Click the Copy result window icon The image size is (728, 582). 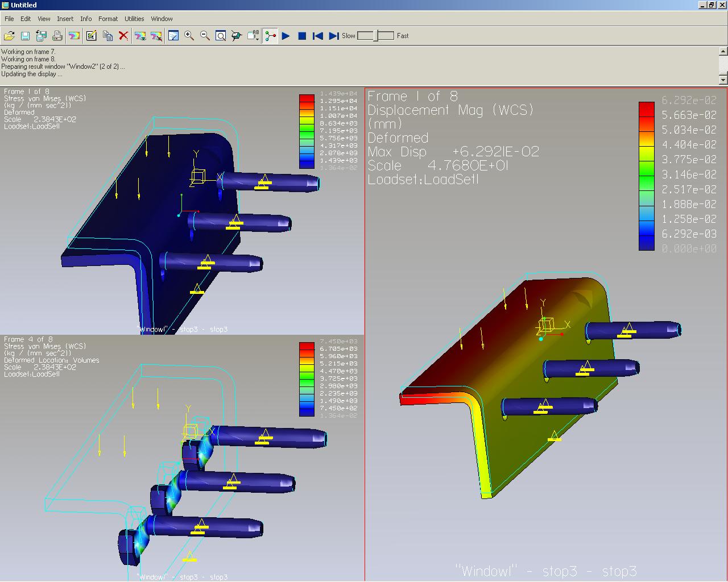click(107, 36)
